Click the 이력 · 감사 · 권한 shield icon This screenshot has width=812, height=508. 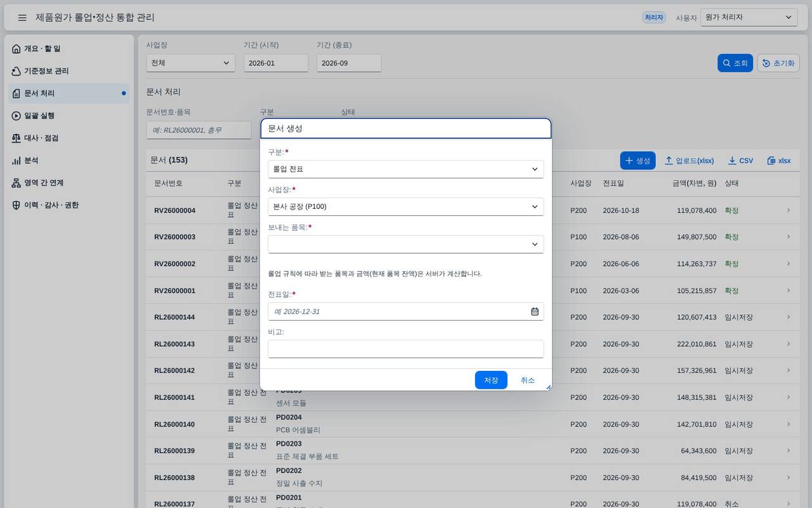[x=16, y=205]
